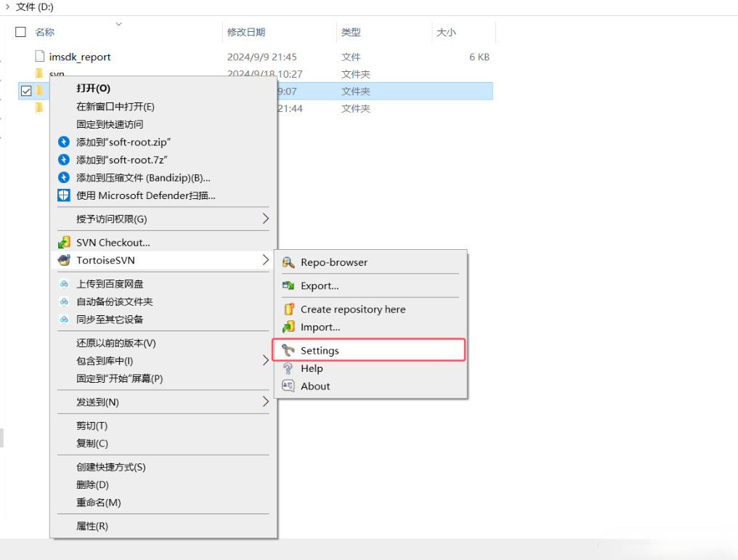Click the Export icon in the submenu
Image resolution: width=738 pixels, height=560 pixels.
[288, 285]
